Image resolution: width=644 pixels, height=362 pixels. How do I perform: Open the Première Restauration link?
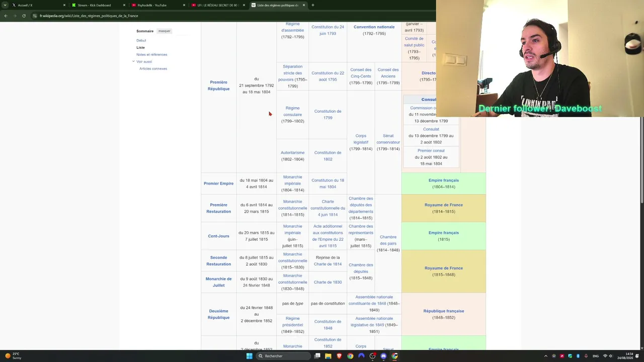click(218, 208)
